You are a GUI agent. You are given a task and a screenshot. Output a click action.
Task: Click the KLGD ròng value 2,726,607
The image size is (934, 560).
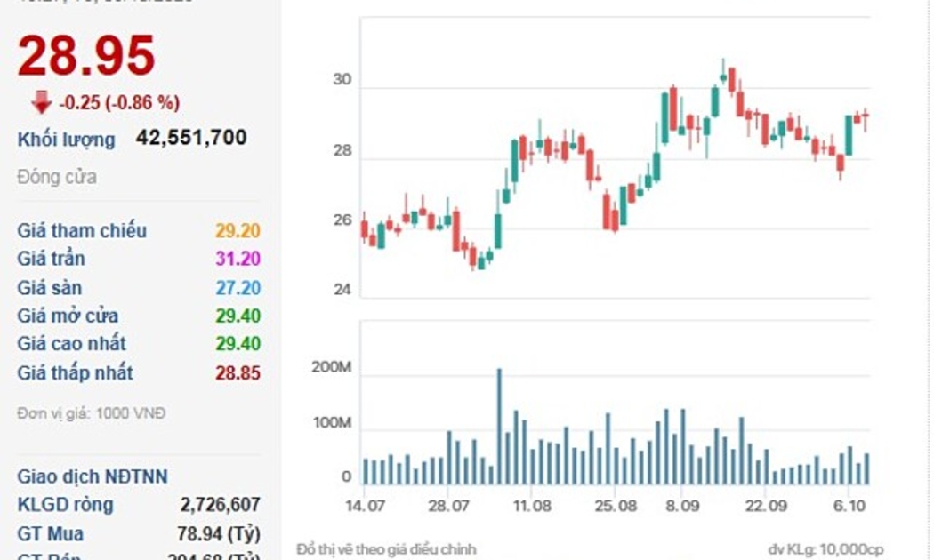point(220,505)
